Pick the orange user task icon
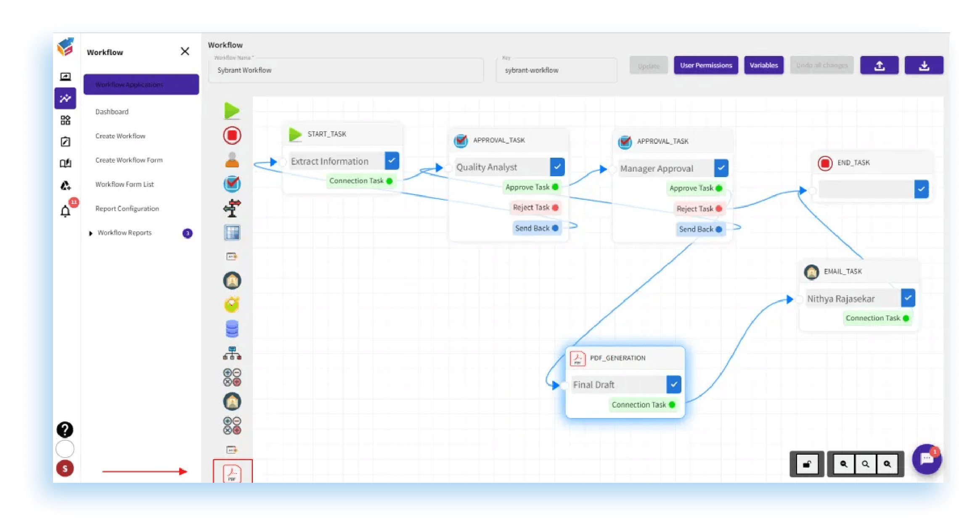This screenshot has width=980, height=532. (232, 160)
